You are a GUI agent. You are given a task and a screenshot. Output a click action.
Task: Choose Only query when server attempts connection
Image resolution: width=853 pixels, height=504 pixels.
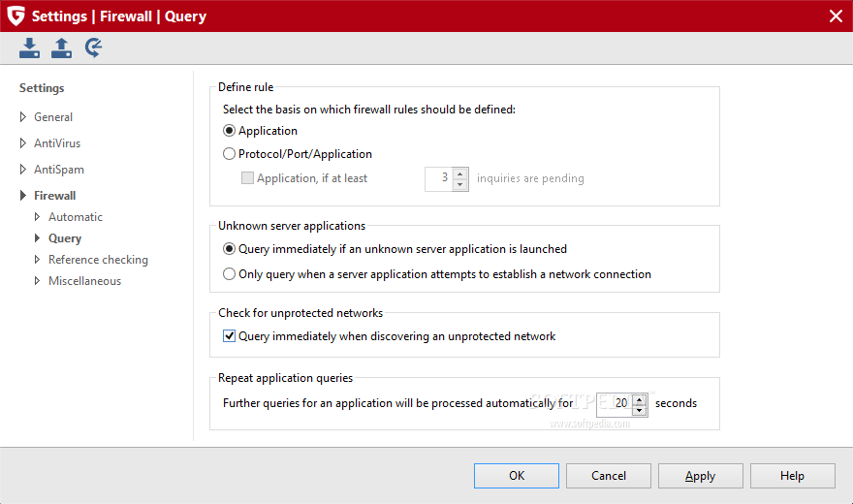pos(229,274)
